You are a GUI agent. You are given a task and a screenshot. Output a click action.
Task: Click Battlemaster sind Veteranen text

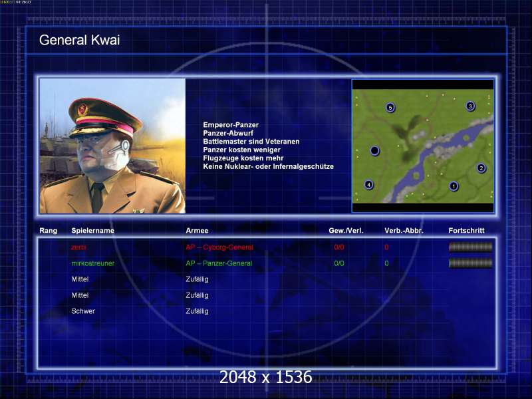[251, 142]
